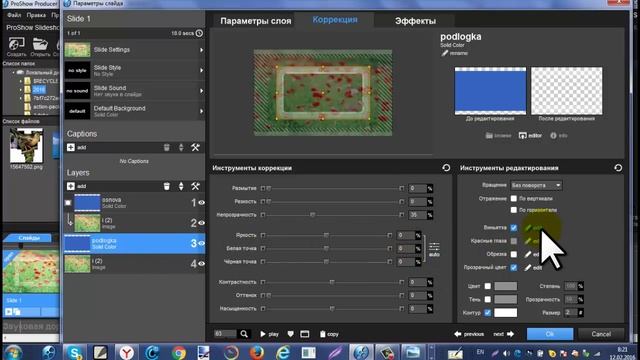
Task: Enable the Цвет colorize checkbox
Action: pos(487,286)
